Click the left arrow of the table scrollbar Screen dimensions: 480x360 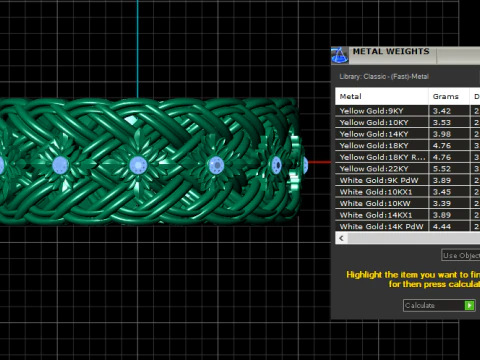coord(341,238)
